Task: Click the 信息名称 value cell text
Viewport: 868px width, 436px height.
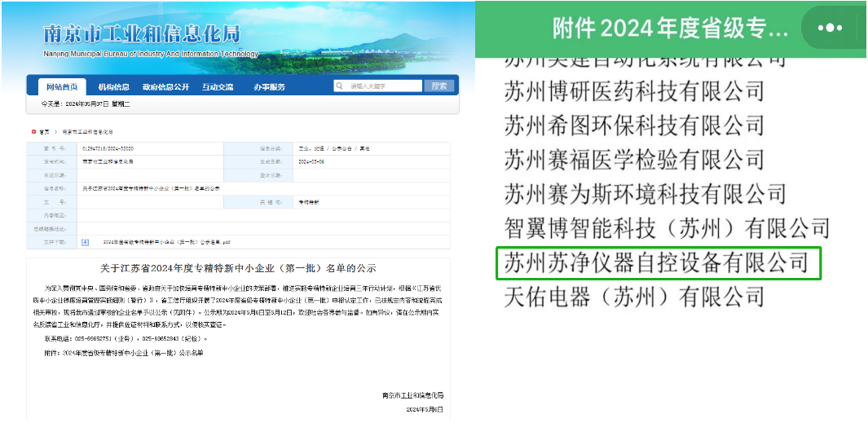Action: (x=151, y=189)
